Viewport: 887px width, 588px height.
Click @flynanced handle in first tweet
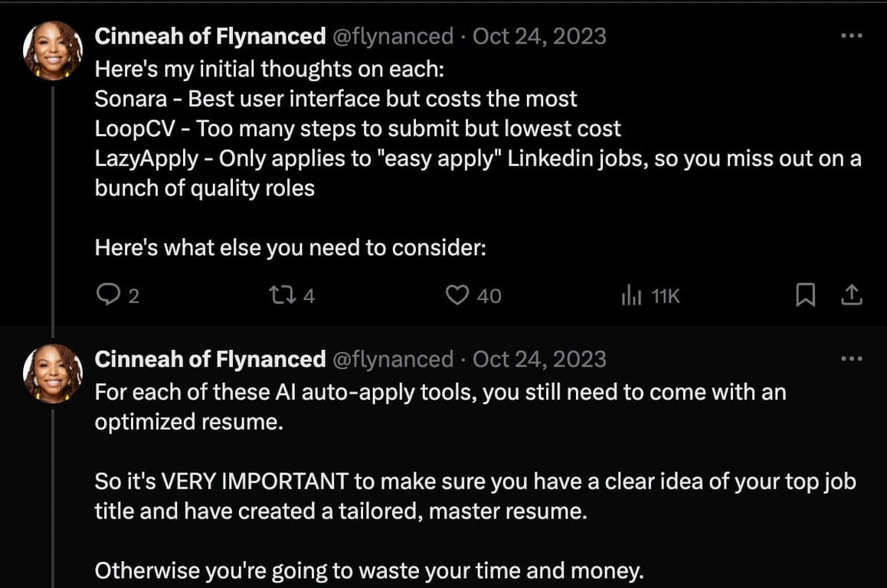(393, 36)
